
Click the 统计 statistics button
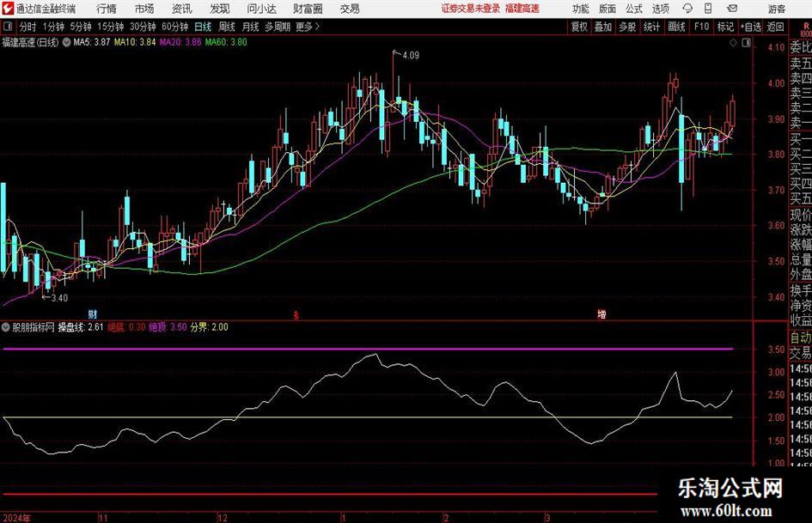pyautogui.click(x=651, y=27)
